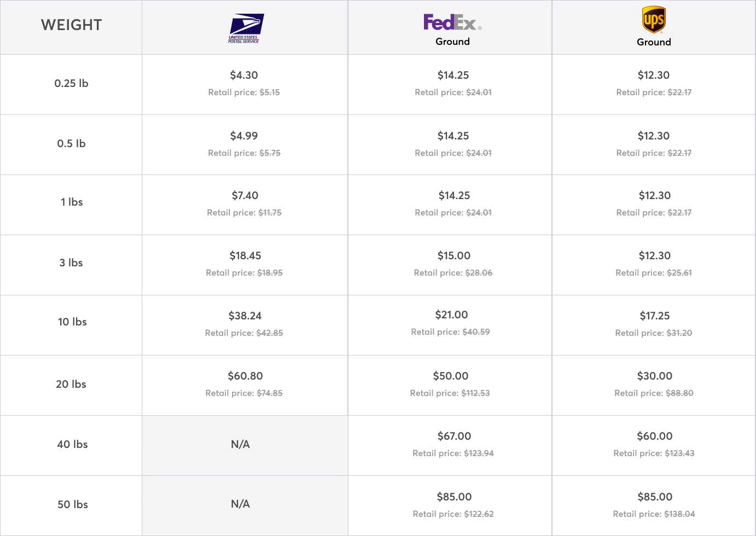Click FedEx $15.00 price for 3 lbs
Image resolution: width=756 pixels, height=536 pixels.
pyautogui.click(x=453, y=255)
